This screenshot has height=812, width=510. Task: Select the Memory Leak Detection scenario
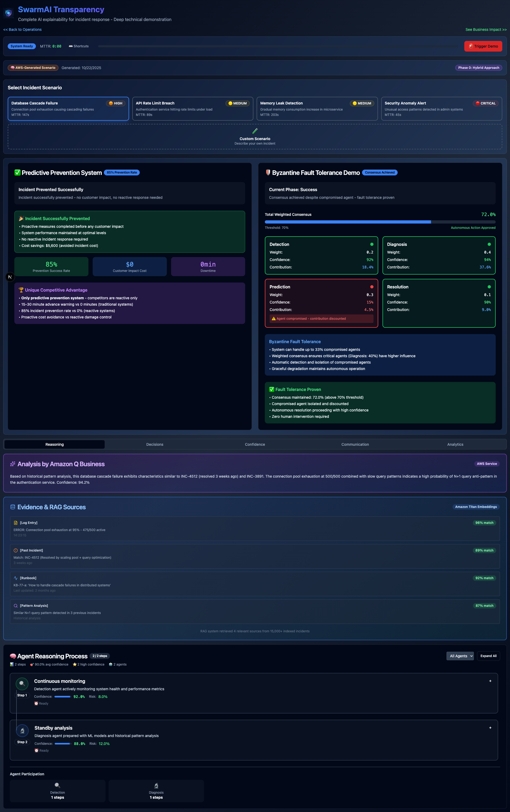(317, 109)
